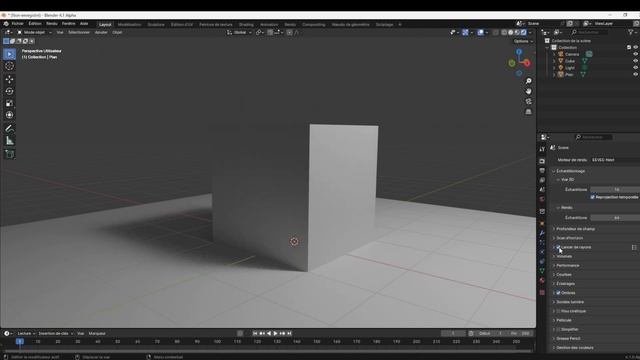Click the current frame field in timeline
Viewport: 640px width, 360px height.
click(x=453, y=333)
